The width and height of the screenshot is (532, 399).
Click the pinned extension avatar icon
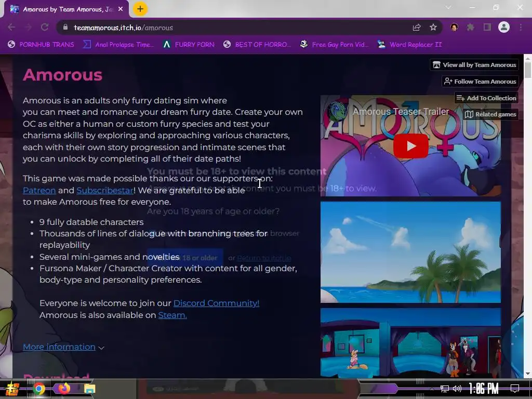point(454,28)
